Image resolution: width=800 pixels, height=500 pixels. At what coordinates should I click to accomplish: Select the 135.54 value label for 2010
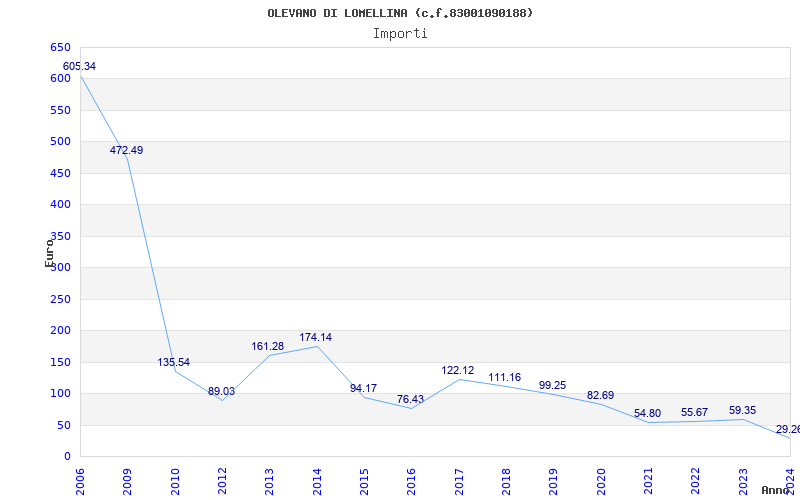click(x=173, y=362)
